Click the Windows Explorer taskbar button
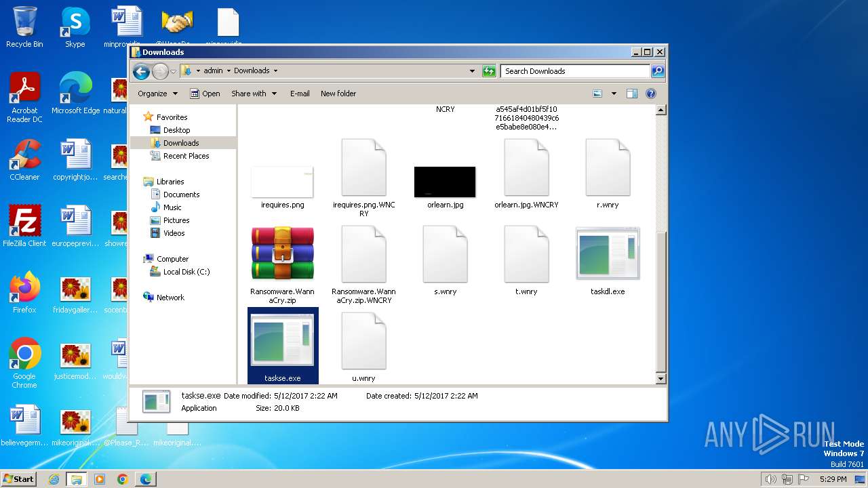 [77, 479]
